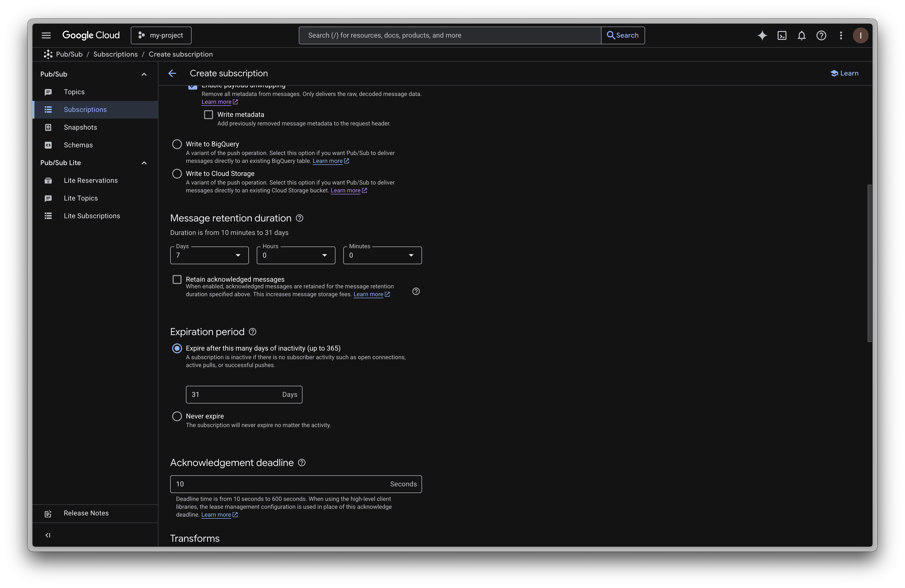Collapse the Pub/Sub Lite sidebar section
Screen dimensions: 905x588
144,163
